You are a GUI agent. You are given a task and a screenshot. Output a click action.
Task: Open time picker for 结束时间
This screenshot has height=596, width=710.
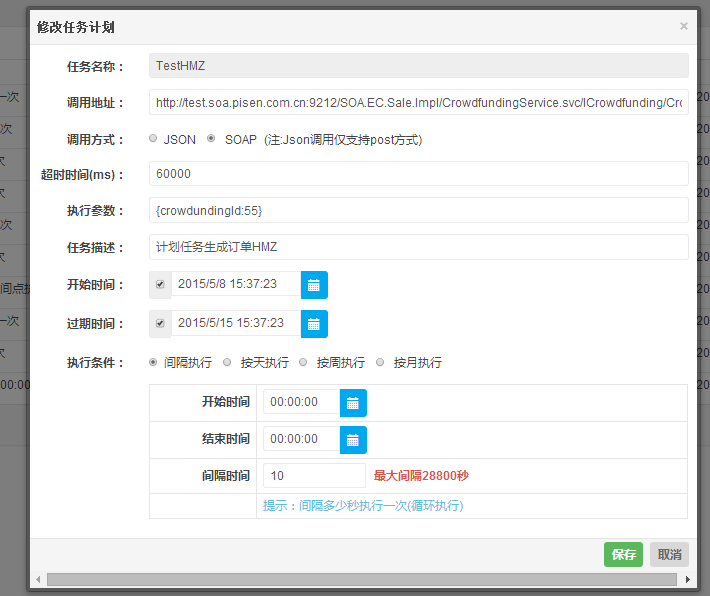(353, 440)
